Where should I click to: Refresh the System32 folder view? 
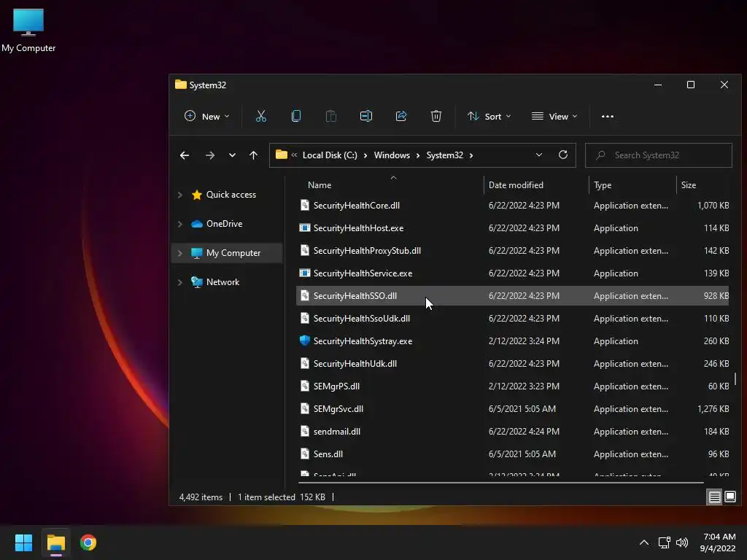562,155
